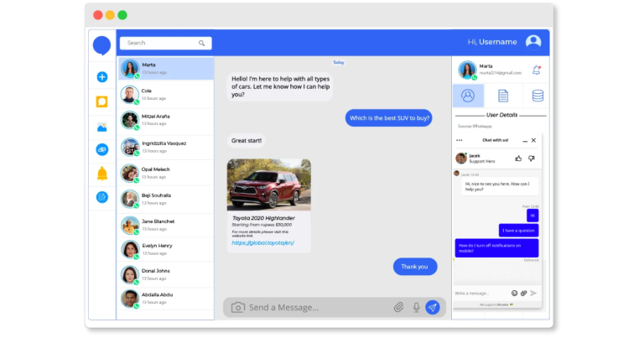Click the blue notes edit sidebar icon

pos(101,197)
